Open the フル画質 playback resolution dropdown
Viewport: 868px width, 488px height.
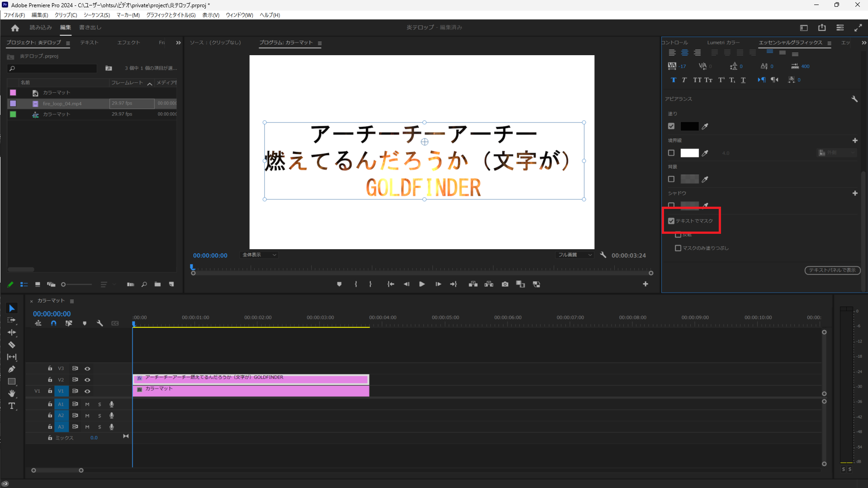(574, 255)
